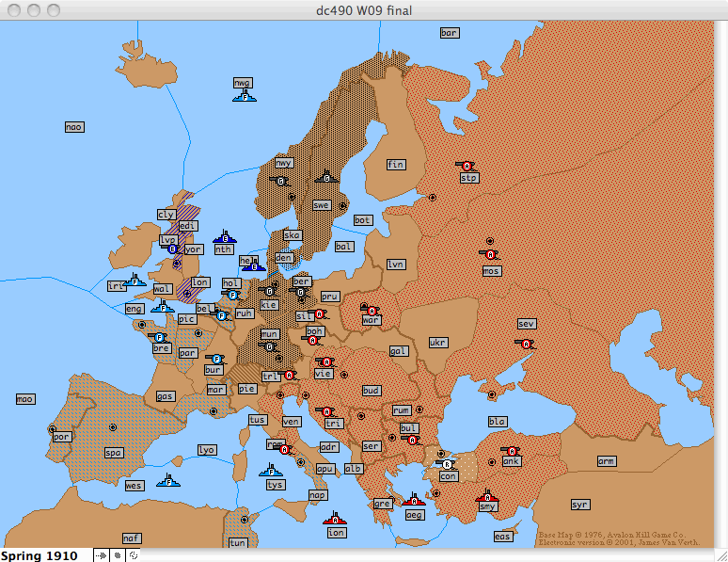Select the French fleet above tys
This screenshot has width=728, height=562.
click(271, 471)
